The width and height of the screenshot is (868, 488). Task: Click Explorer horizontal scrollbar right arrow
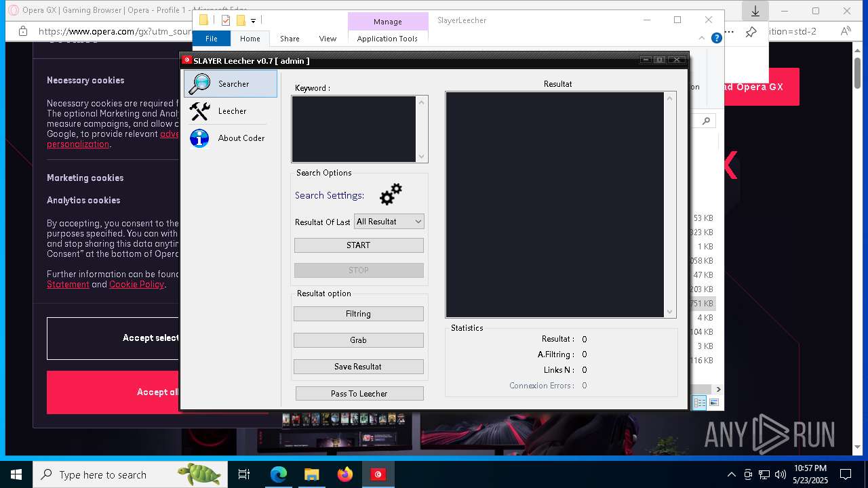(x=718, y=389)
